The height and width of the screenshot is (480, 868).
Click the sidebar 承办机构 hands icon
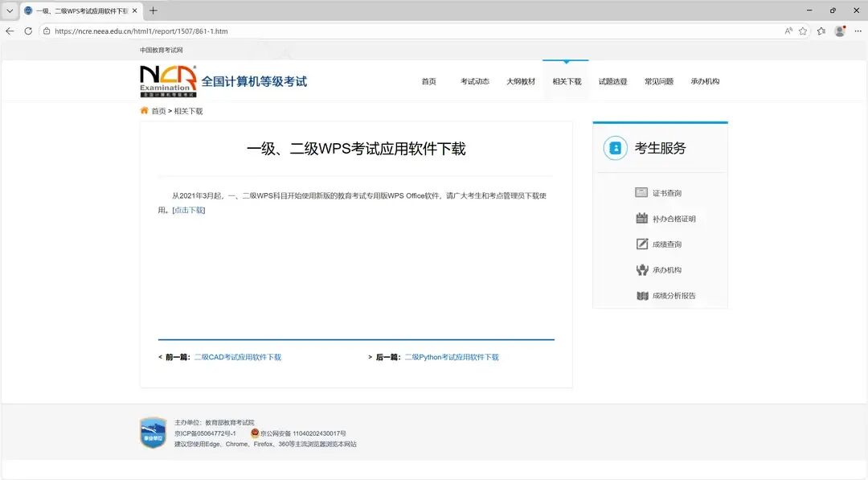coord(641,269)
